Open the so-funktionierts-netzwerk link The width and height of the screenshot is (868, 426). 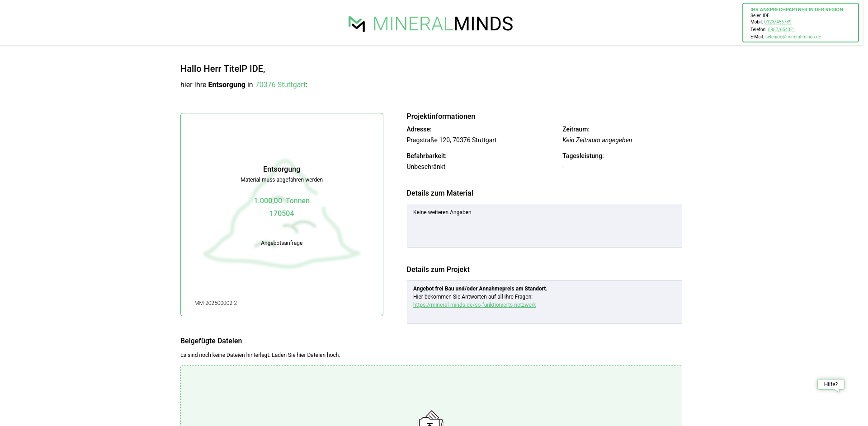pos(474,305)
